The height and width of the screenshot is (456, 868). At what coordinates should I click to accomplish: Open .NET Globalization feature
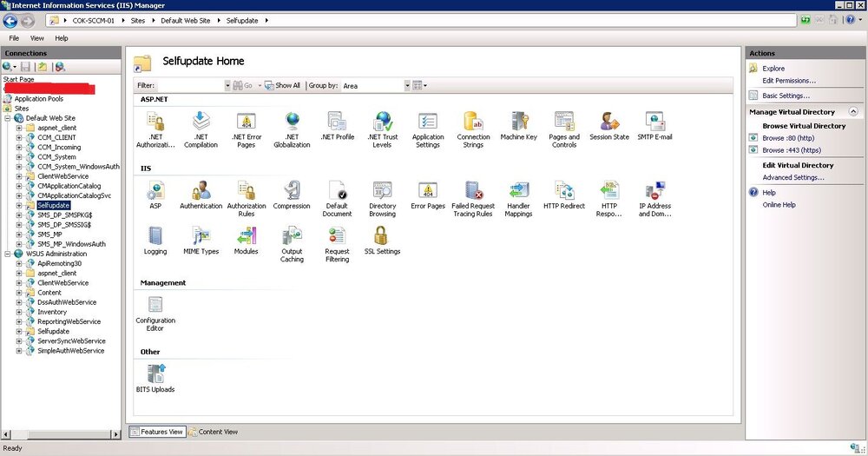292,129
